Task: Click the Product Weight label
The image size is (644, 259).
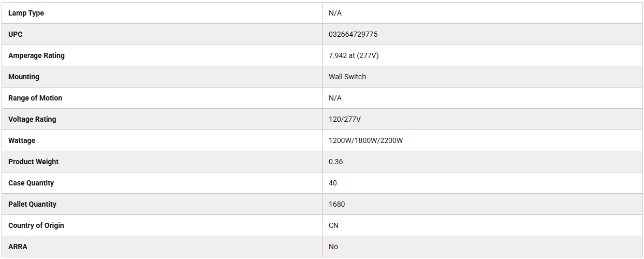Action: 34,162
